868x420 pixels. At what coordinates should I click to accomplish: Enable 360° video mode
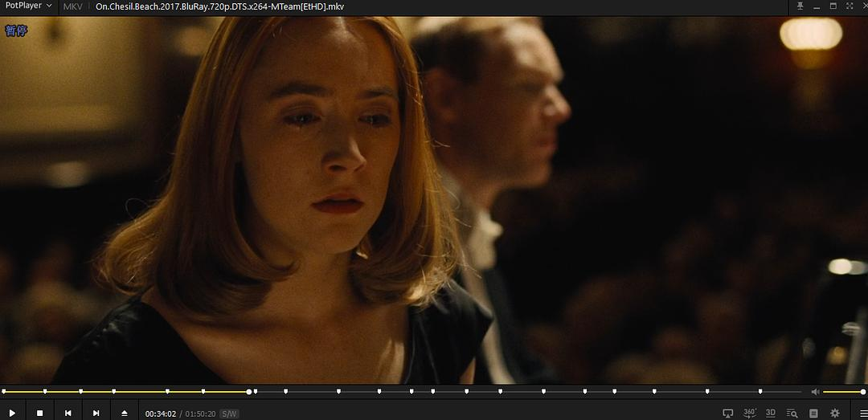(750, 413)
